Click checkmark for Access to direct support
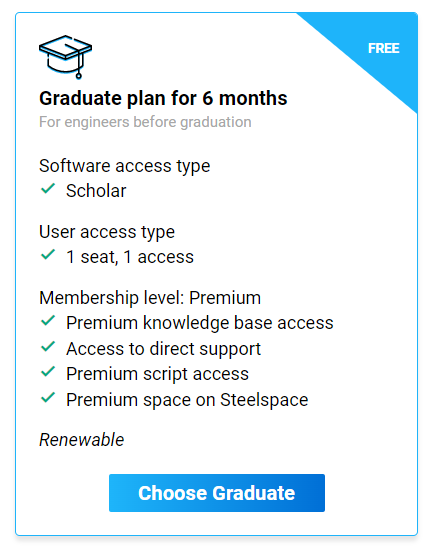This screenshot has width=432, height=555. pyautogui.click(x=48, y=347)
